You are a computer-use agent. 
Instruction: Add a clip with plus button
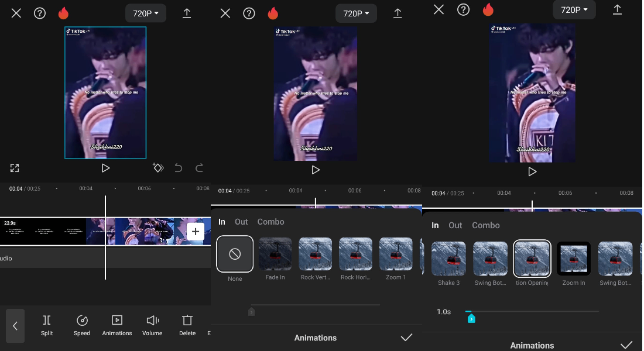point(196,232)
